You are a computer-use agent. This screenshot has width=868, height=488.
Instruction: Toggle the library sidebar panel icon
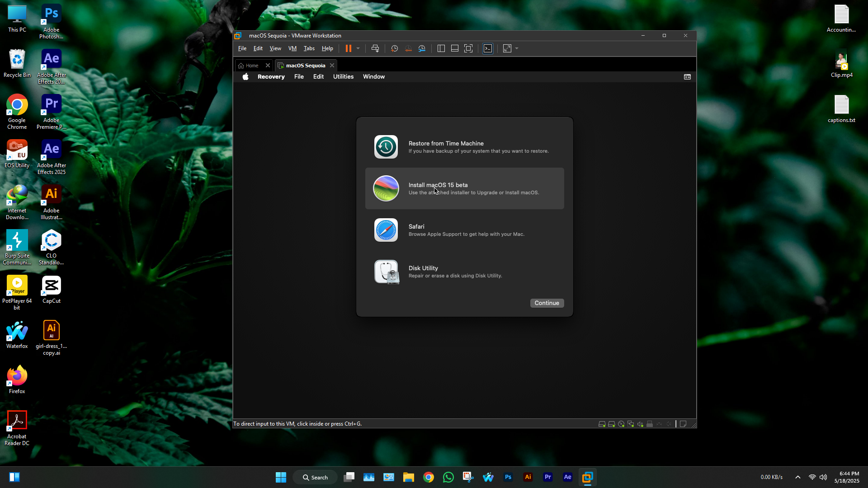441,48
